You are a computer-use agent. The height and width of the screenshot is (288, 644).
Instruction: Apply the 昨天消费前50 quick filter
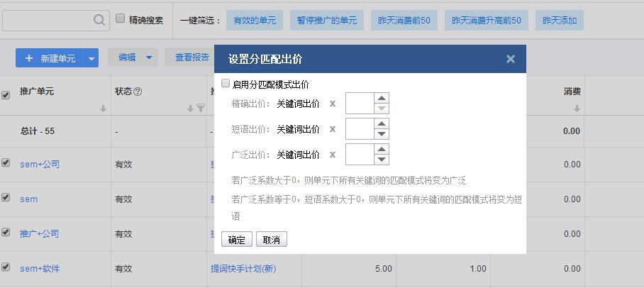click(404, 21)
